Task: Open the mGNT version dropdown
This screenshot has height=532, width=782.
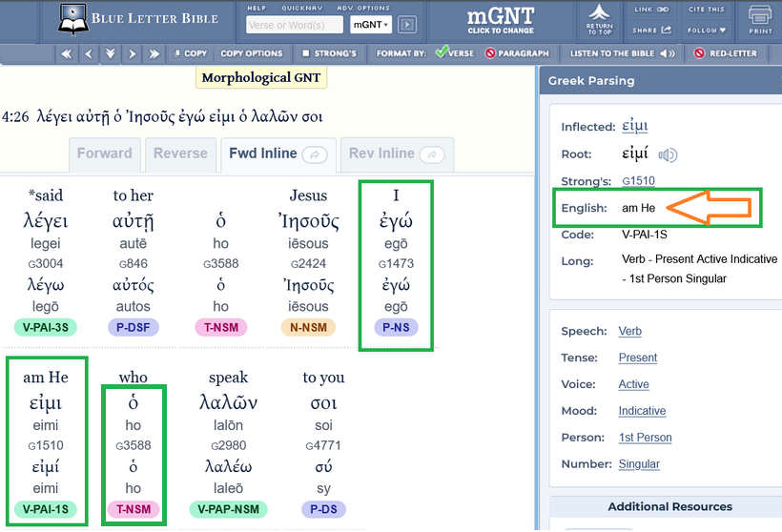Action: coord(371,25)
